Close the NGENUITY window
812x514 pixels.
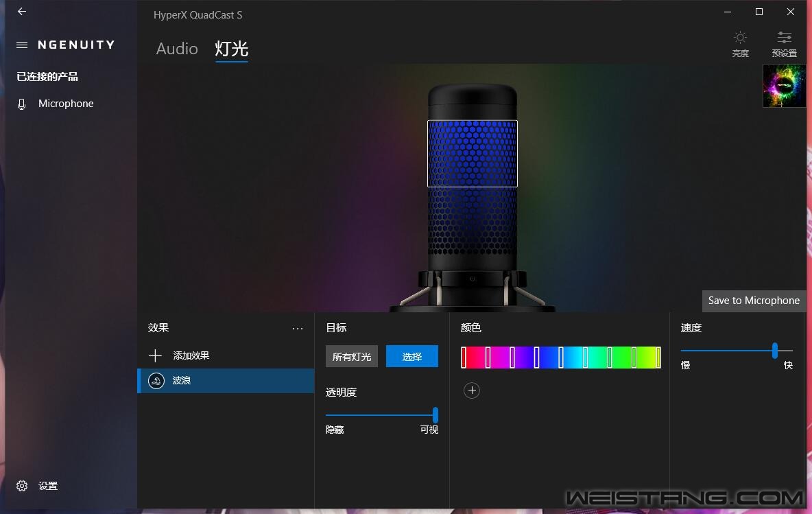click(791, 12)
